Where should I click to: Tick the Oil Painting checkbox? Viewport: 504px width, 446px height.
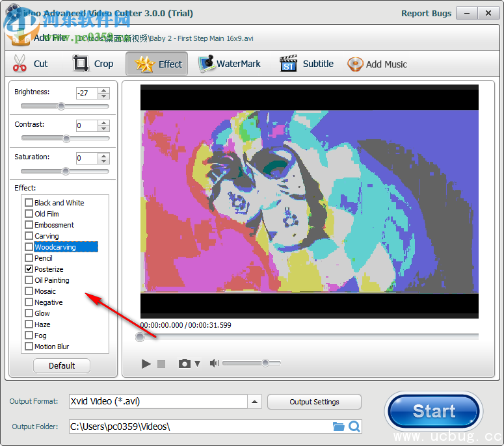pyautogui.click(x=29, y=280)
